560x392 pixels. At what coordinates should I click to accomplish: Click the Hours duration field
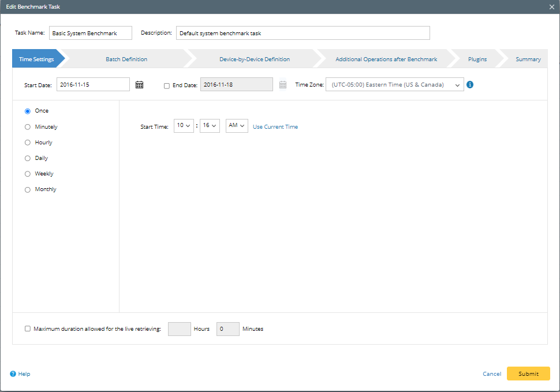click(180, 329)
